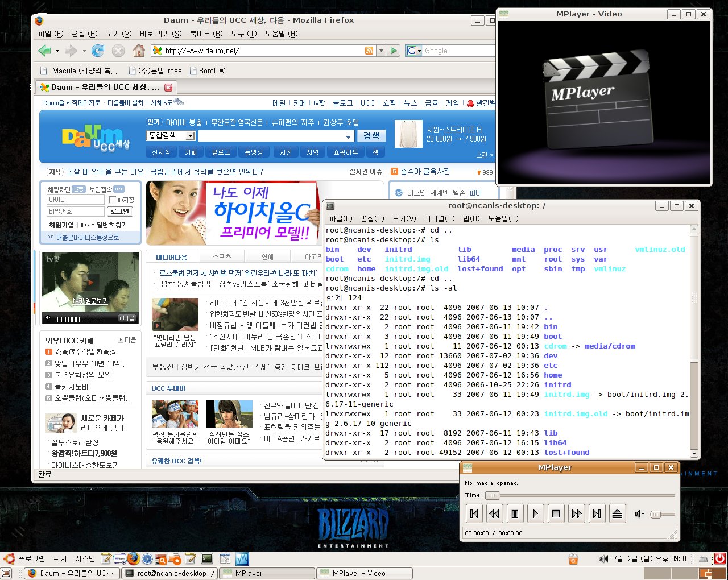Expand the Daum search box suggestion arrow
The image size is (728, 580).
pos(348,136)
